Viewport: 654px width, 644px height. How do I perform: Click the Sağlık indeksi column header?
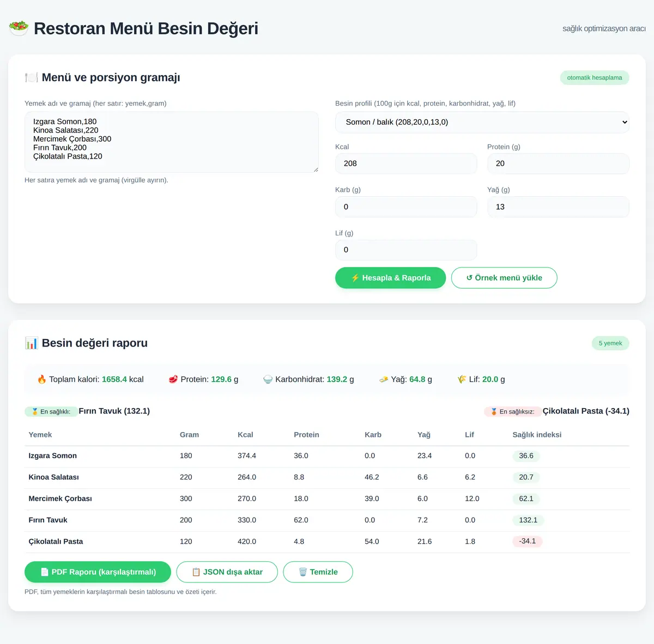537,435
